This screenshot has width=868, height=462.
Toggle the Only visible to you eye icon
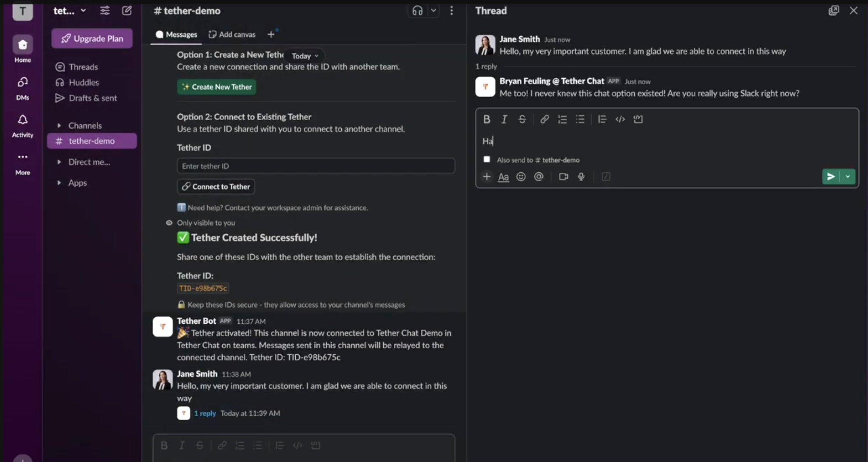tap(168, 223)
